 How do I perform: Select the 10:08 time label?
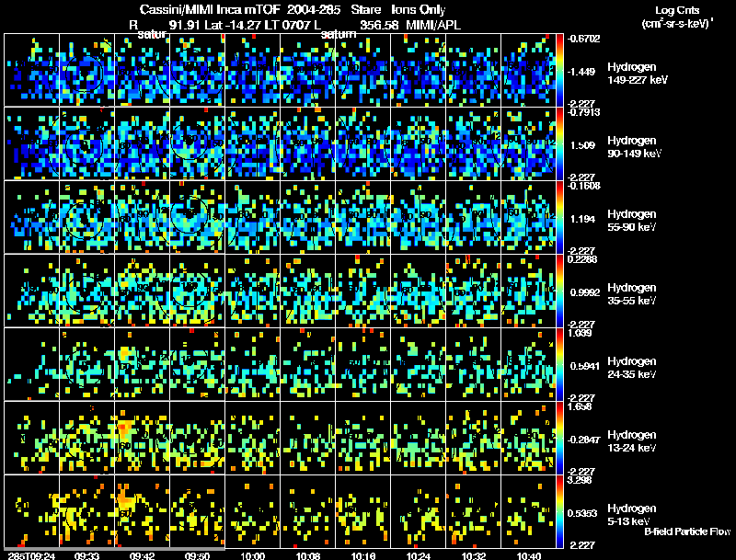coord(308,555)
